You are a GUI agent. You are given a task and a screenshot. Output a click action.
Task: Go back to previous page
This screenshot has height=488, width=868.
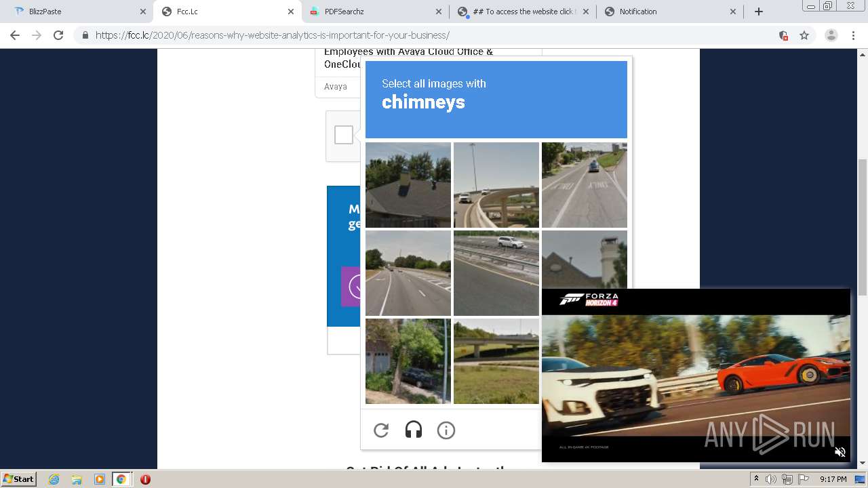tap(15, 35)
